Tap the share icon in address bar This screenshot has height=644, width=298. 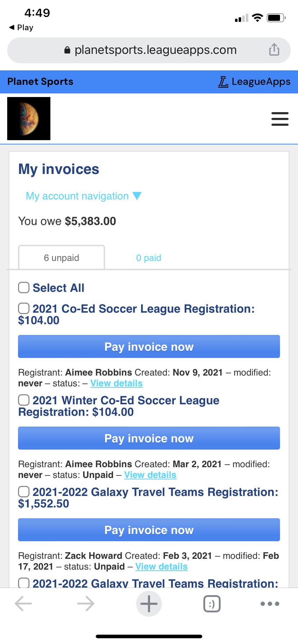click(274, 50)
